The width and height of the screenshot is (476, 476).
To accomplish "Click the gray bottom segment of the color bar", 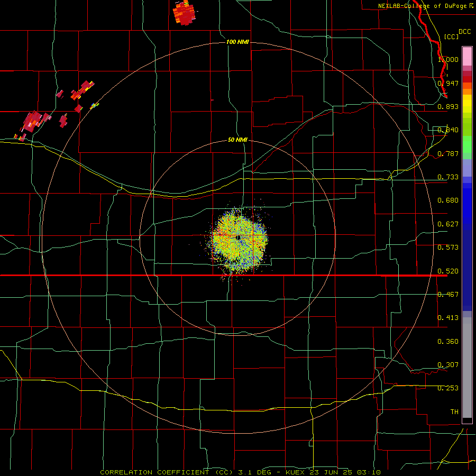I will point(467,368).
